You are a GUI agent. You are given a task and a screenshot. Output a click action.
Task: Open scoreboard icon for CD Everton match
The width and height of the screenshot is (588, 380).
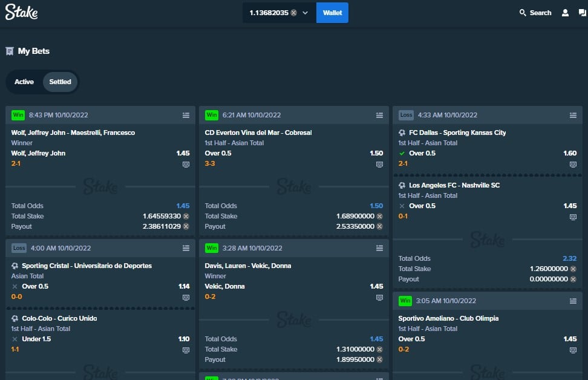tap(379, 165)
